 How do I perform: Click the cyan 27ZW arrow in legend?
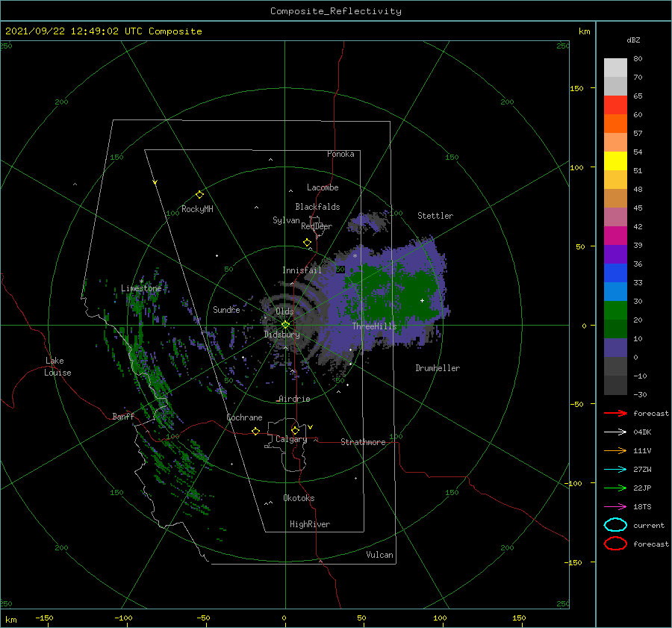[x=615, y=470]
